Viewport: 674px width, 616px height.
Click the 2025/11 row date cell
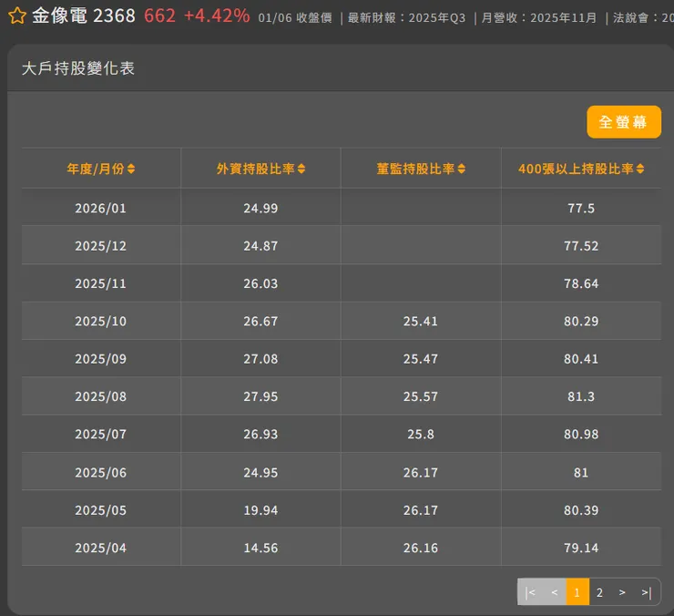[x=100, y=284]
